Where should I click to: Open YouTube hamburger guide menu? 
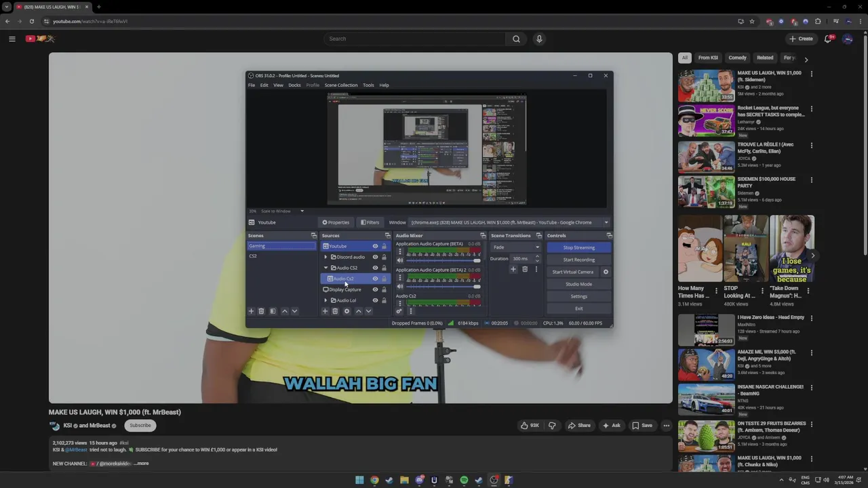[12, 39]
